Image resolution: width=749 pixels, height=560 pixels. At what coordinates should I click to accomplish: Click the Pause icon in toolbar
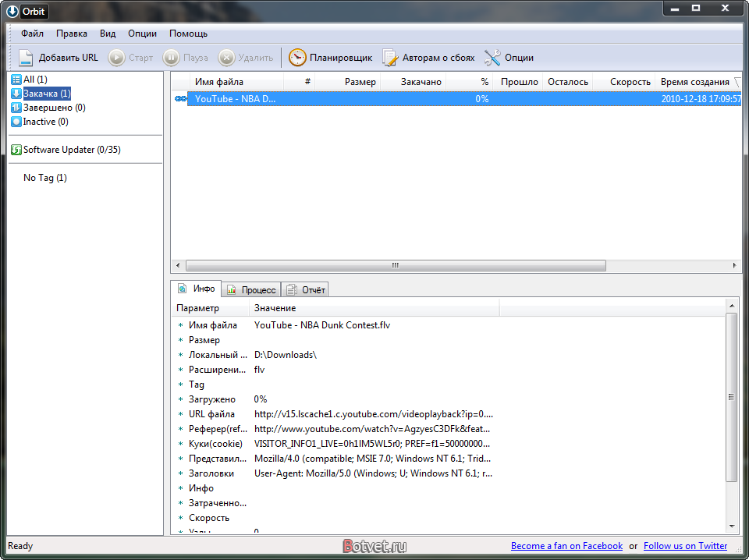tap(171, 58)
